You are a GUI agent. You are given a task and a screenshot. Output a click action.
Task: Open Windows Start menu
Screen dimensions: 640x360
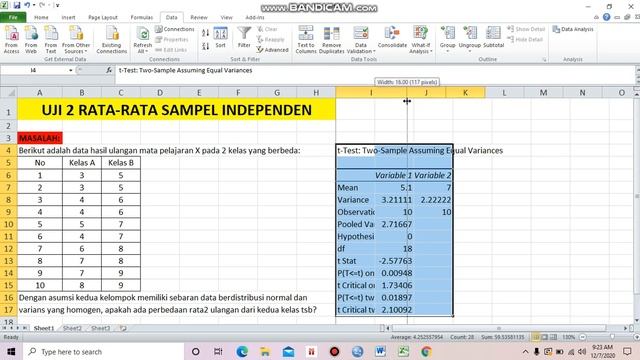(11, 351)
